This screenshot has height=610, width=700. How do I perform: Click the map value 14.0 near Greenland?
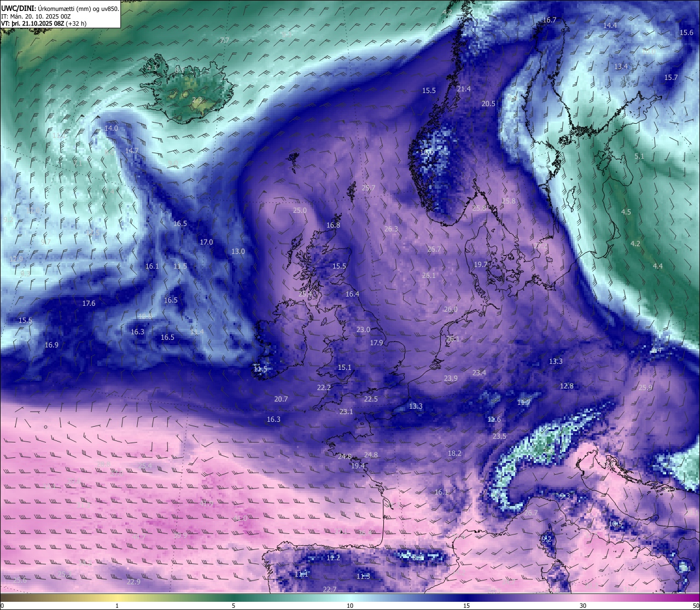(111, 129)
